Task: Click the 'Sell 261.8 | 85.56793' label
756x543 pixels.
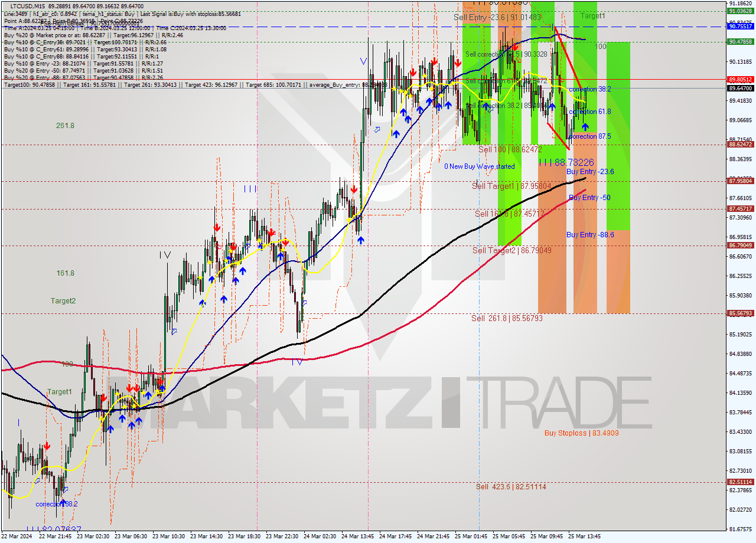Action: coord(507,318)
